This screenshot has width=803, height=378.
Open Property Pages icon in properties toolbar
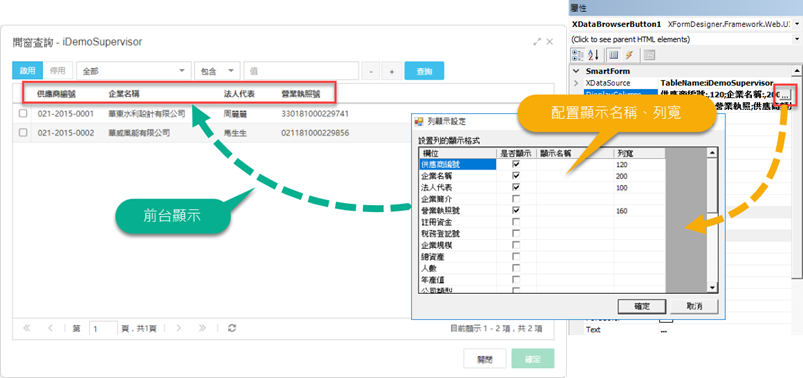click(649, 55)
